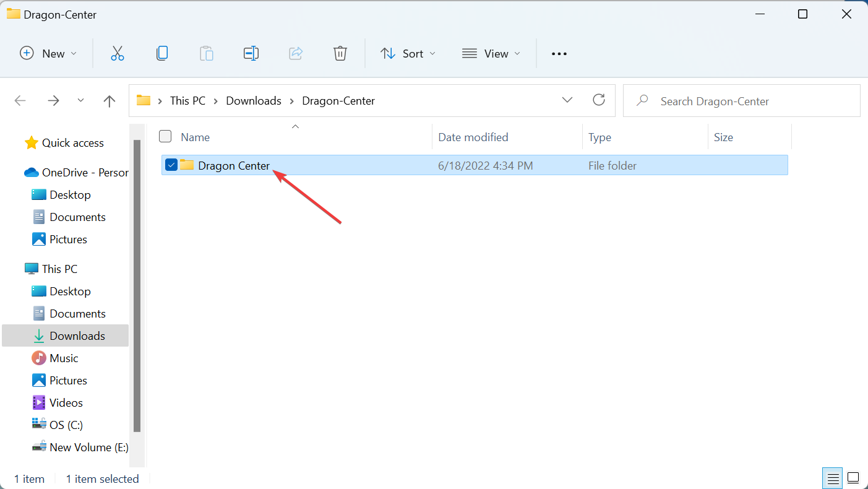Open Documents under This PC
Screen dimensions: 868x489
(69, 313)
